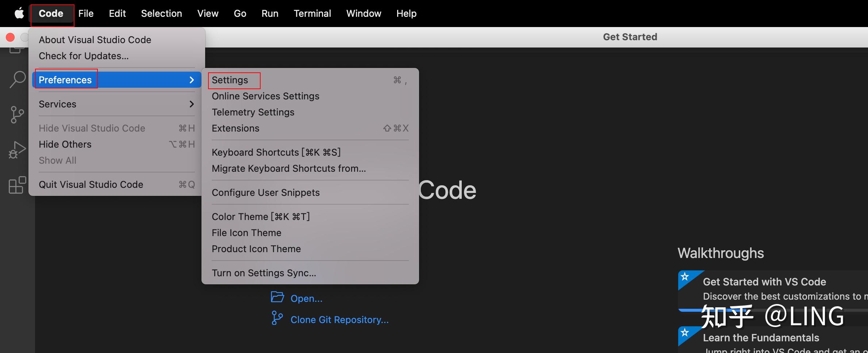Close the window with the red button
The height and width of the screenshot is (353, 868).
(10, 37)
